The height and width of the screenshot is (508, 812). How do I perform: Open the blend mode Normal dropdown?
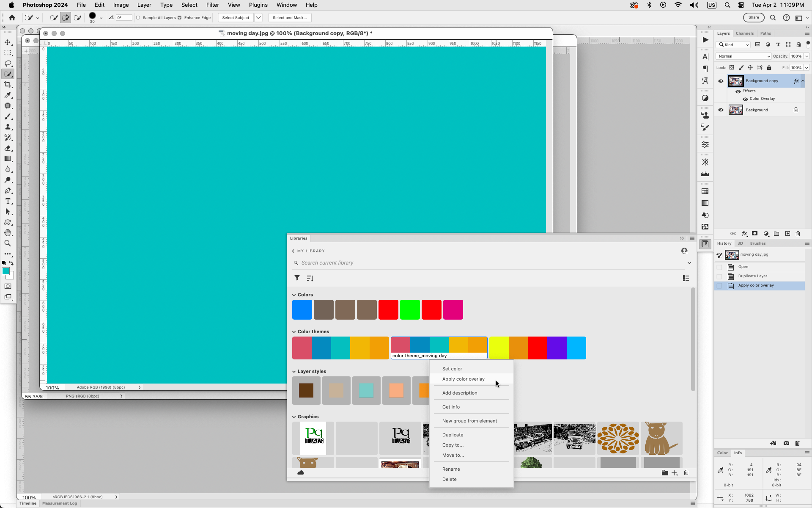[x=743, y=56]
